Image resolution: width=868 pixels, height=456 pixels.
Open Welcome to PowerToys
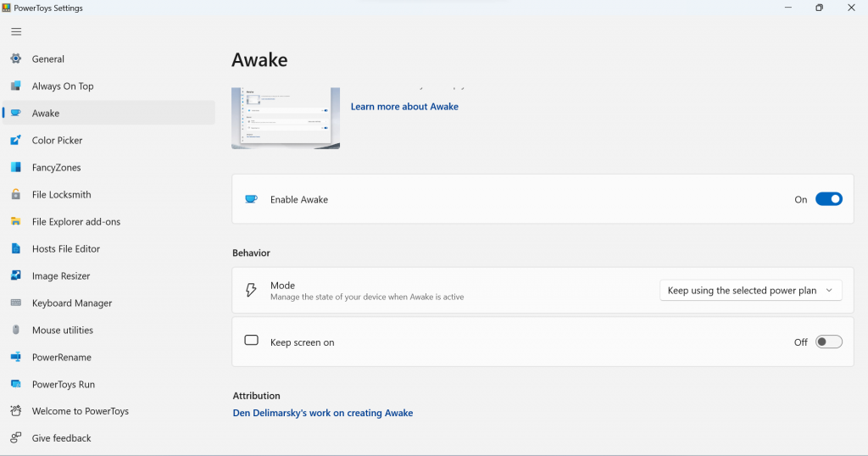108,410
